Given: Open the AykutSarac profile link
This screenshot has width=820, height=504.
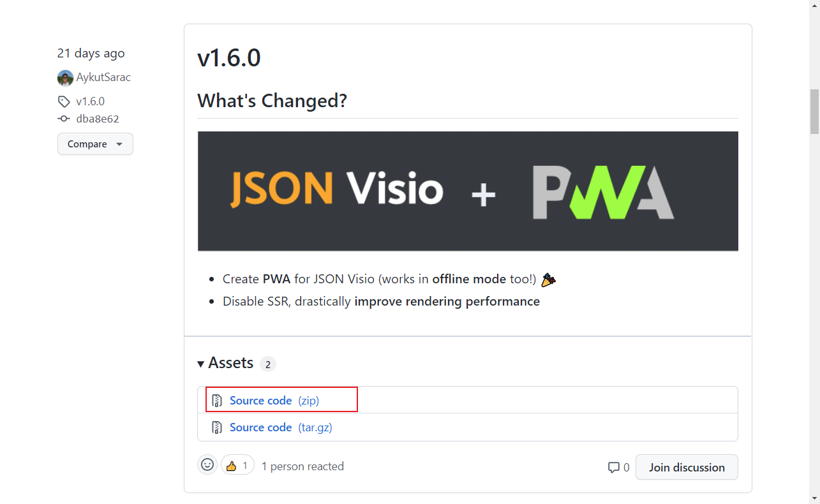Looking at the screenshot, I should (x=103, y=77).
